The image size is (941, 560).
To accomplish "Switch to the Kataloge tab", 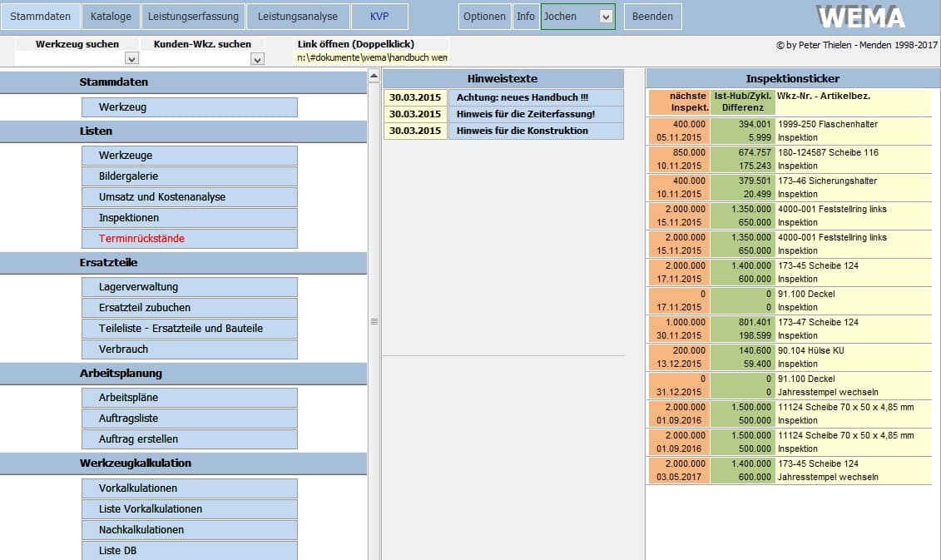I will pyautogui.click(x=111, y=17).
